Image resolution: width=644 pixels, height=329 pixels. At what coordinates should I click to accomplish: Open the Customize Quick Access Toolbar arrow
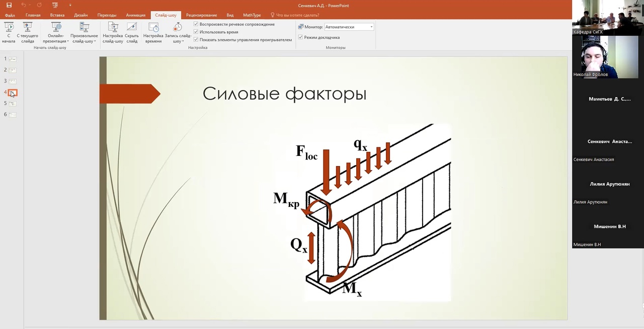click(x=70, y=5)
